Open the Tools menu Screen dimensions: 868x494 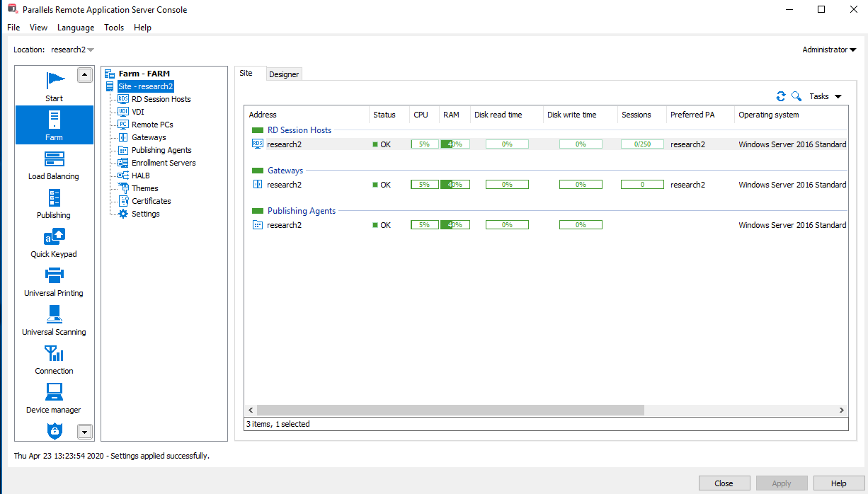[x=114, y=28]
